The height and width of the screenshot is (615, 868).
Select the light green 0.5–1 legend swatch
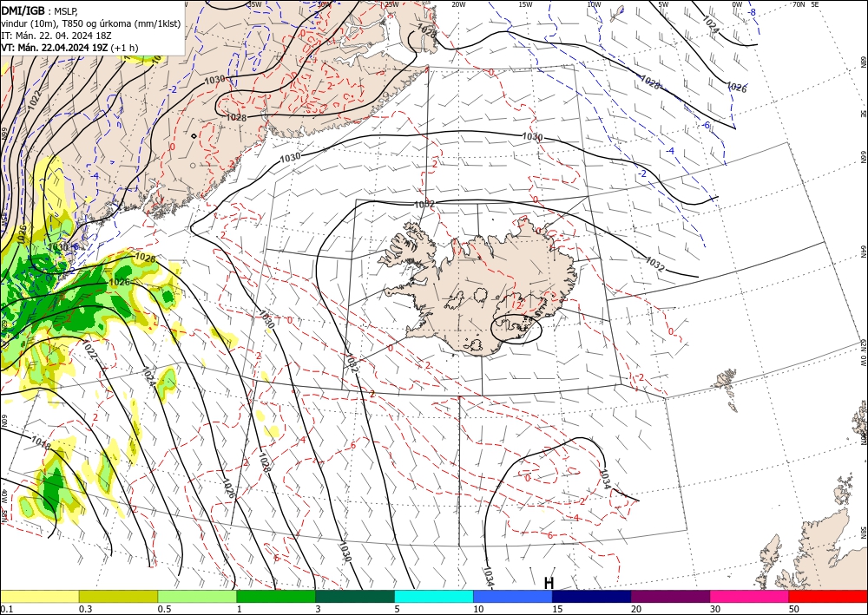(x=197, y=596)
